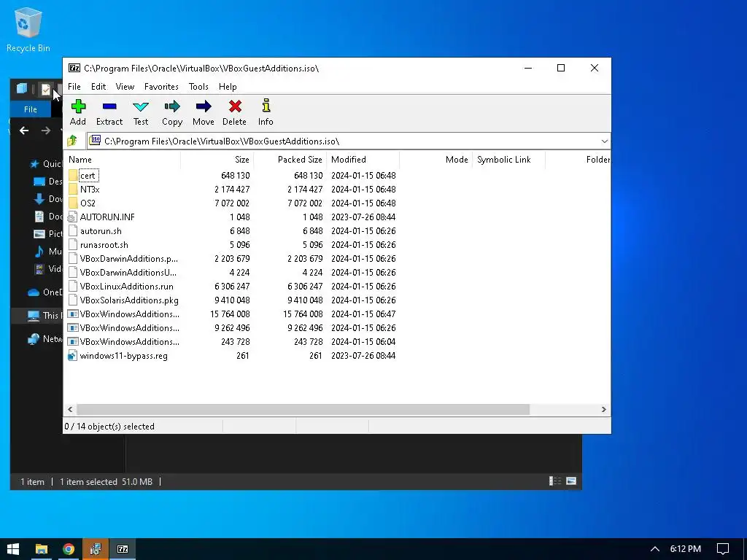Open File Explorer from the taskbar
The width and height of the screenshot is (747, 560).
(42, 549)
